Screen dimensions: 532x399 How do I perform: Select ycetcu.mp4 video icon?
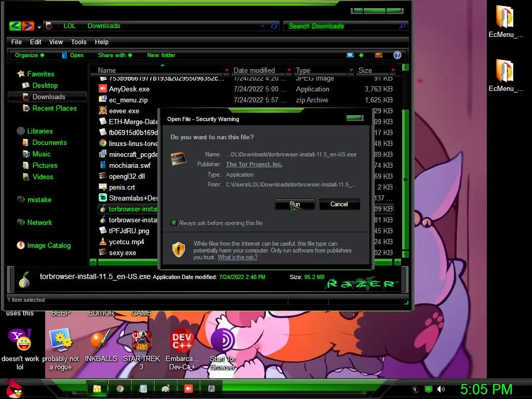click(103, 242)
